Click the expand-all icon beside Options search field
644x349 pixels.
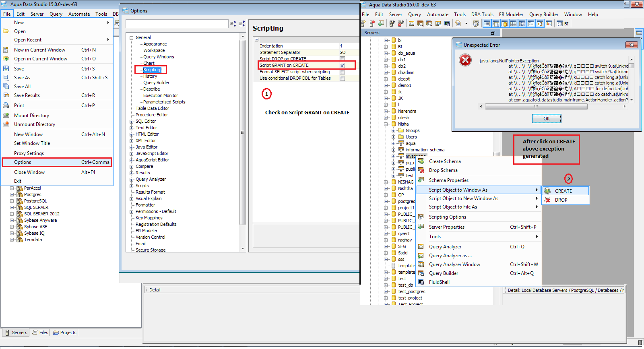pyautogui.click(x=233, y=24)
